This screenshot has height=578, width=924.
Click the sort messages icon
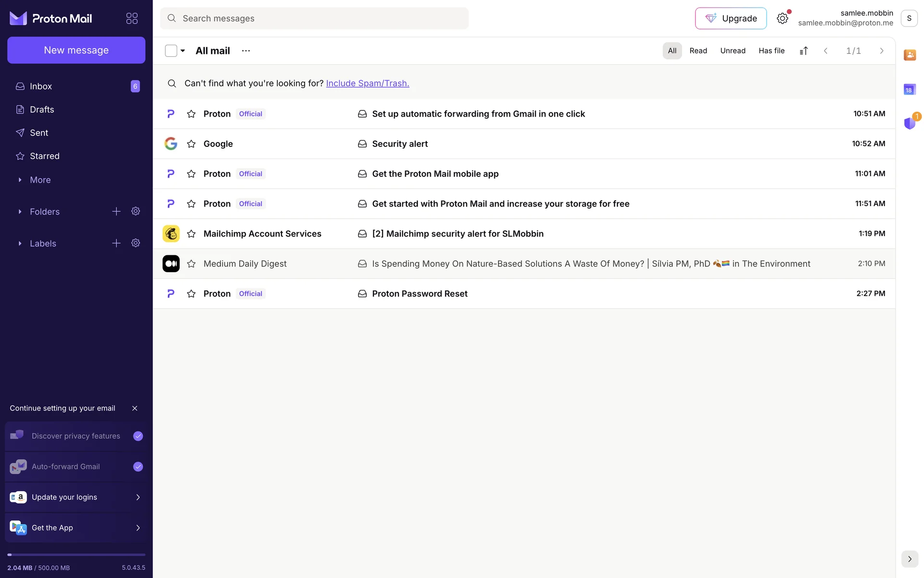click(x=803, y=51)
